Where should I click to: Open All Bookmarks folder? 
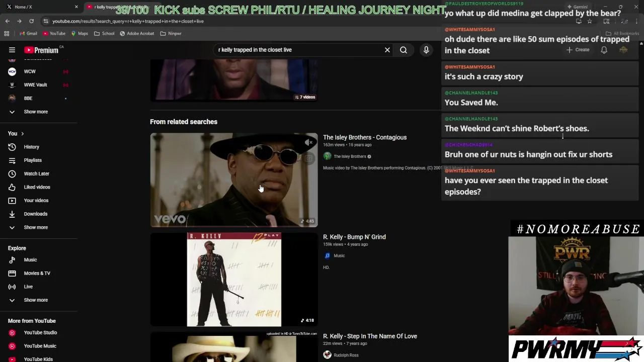pyautogui.click(x=623, y=33)
